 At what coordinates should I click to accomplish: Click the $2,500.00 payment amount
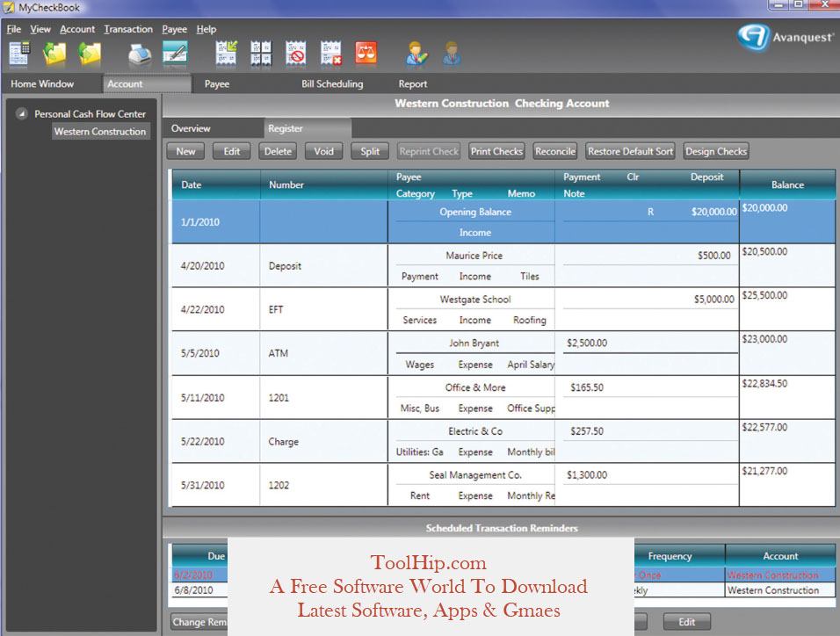point(587,343)
